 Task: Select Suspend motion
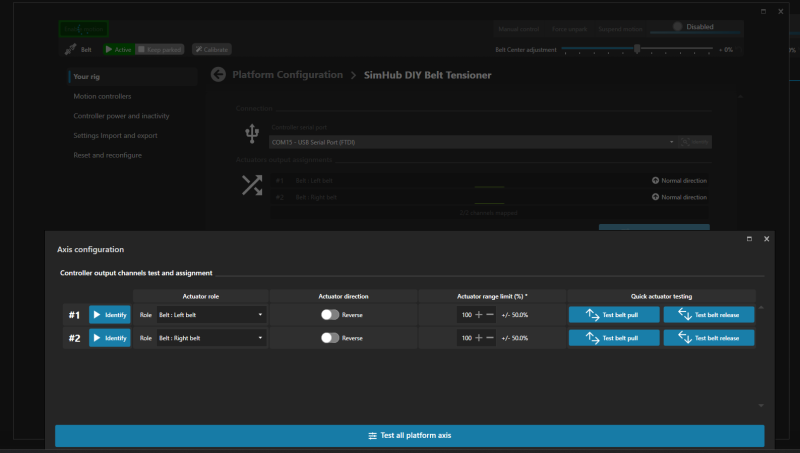(x=620, y=29)
